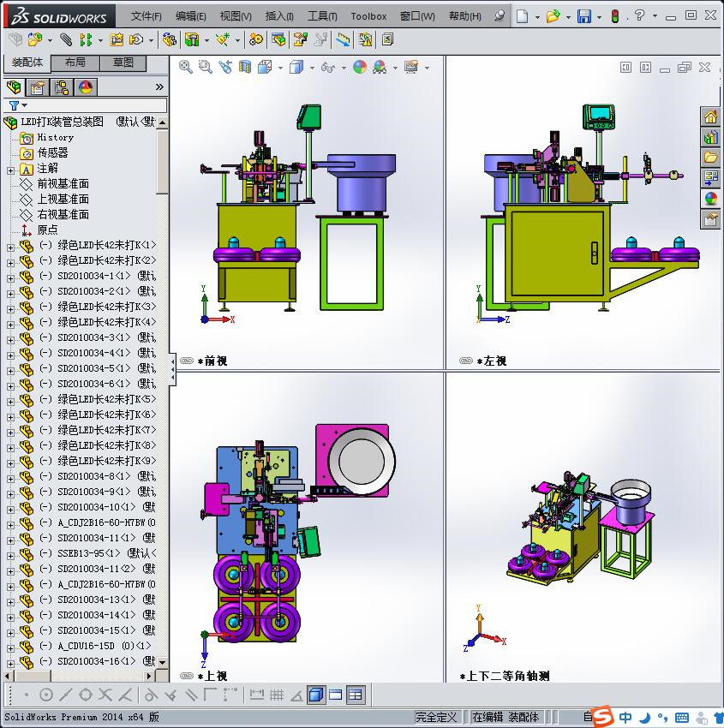Click the Smart Fasteners icon
724x728 pixels.
click(117, 40)
